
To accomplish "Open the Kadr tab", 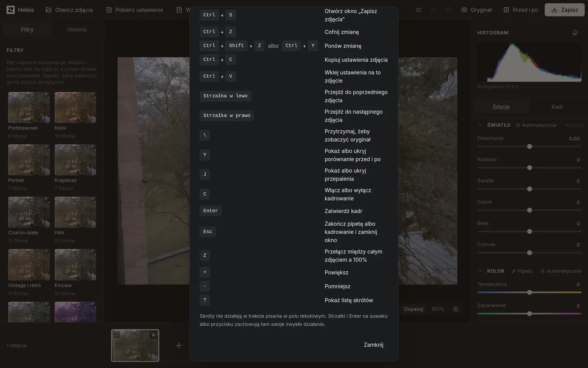I will point(557,107).
